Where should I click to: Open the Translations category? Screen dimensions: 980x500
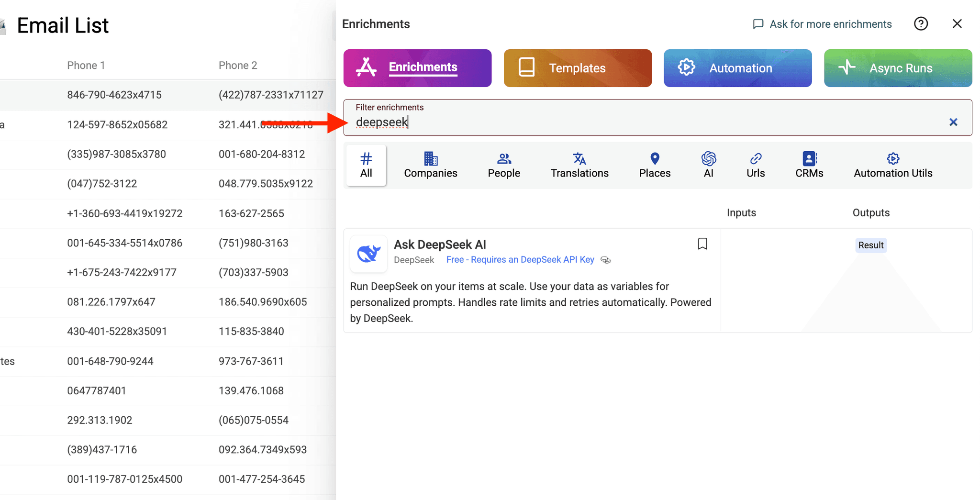579,165
